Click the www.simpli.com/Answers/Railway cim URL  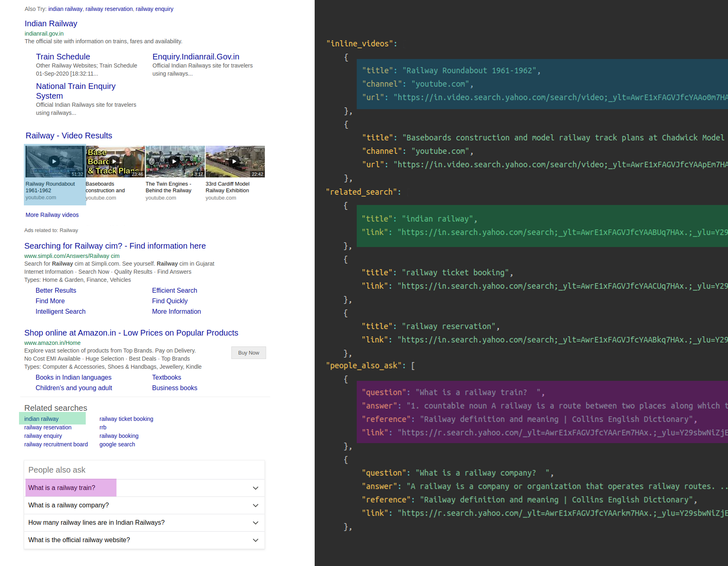tap(72, 256)
